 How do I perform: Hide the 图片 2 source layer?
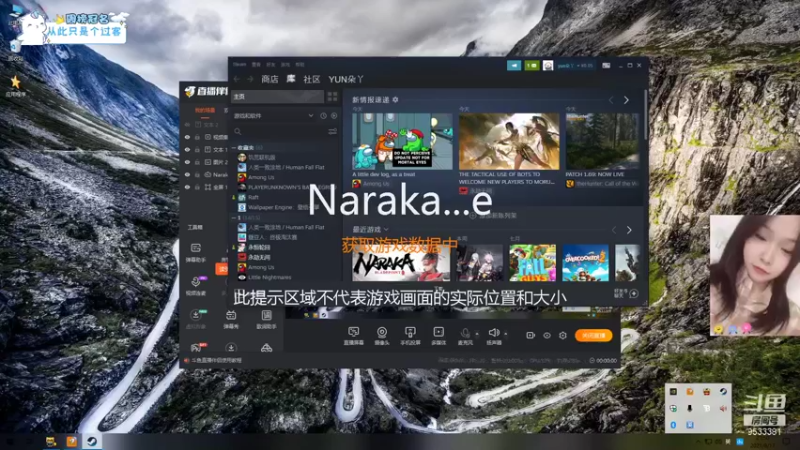coord(187,162)
